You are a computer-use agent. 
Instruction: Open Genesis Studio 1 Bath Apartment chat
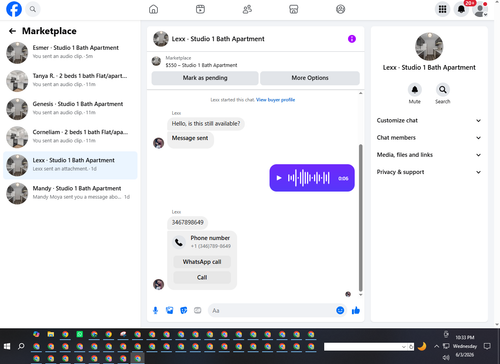[x=70, y=109]
